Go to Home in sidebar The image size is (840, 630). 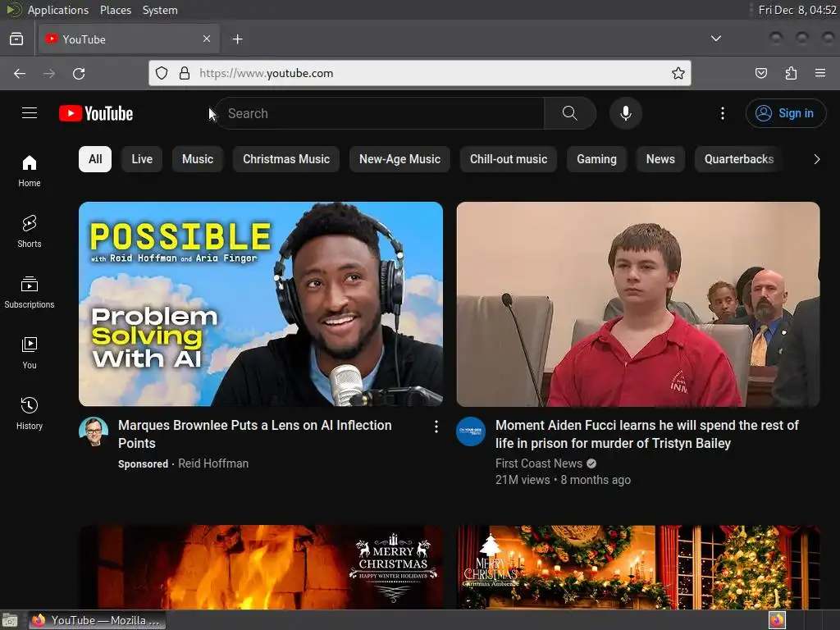[30, 171]
